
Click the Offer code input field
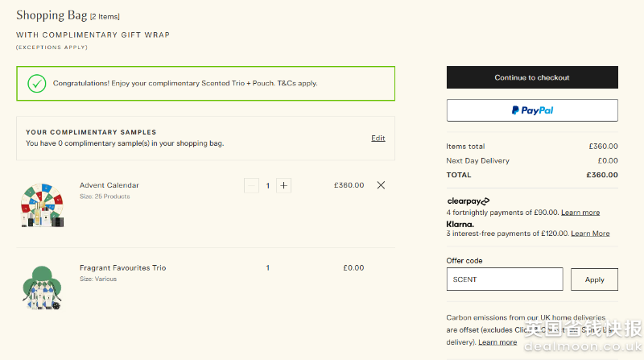505,279
